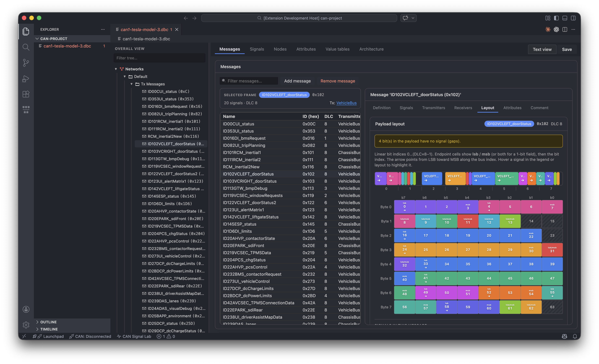Screen dimensions: 599x364
Task: Switch to the Signals top tab
Action: [x=257, y=49]
